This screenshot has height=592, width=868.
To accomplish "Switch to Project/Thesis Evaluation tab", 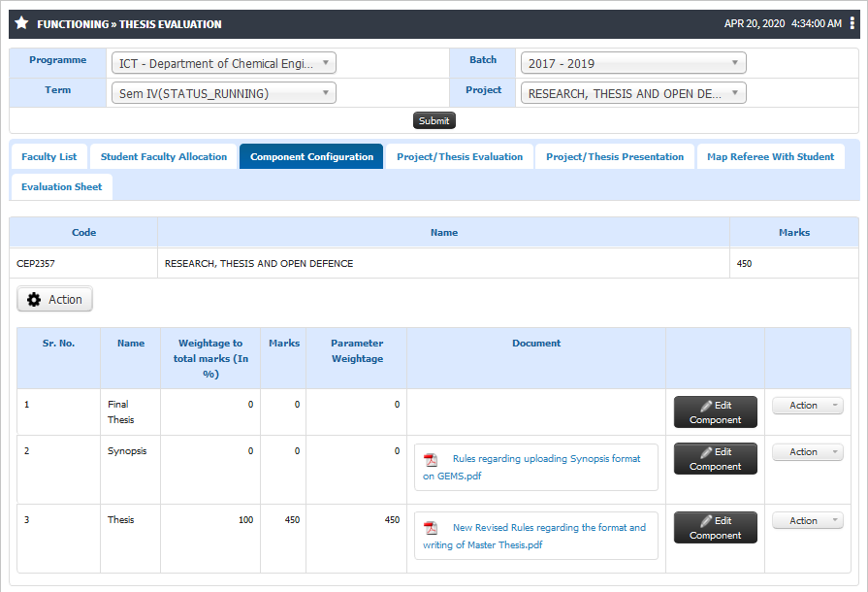I will 460,156.
